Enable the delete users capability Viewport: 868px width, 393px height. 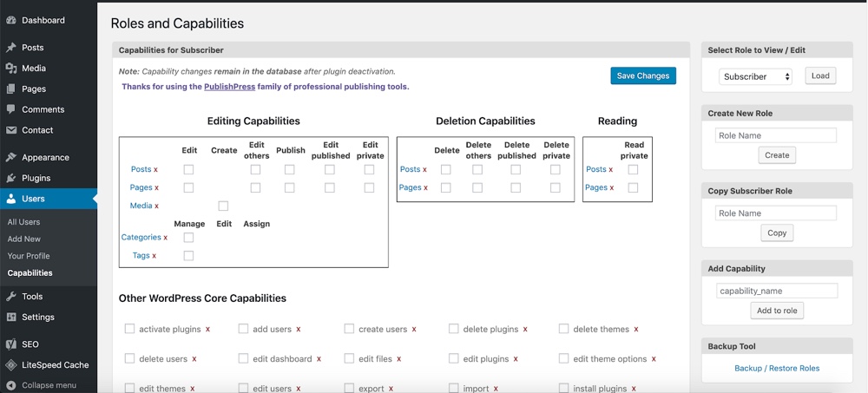click(x=129, y=358)
